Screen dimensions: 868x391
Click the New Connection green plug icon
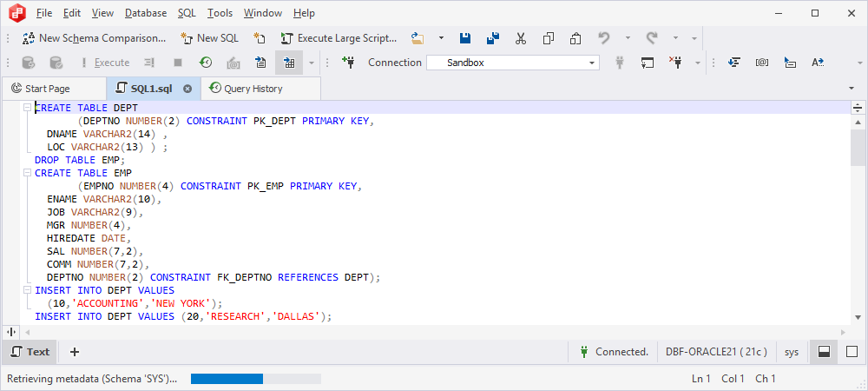pos(348,63)
